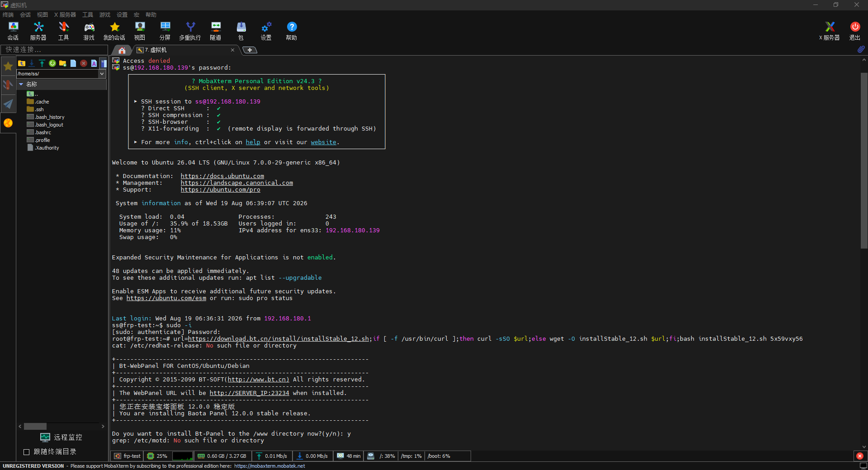The image size is (868, 470).
Task: Open the https://ubuntu.com/pro link
Action: coord(221,189)
